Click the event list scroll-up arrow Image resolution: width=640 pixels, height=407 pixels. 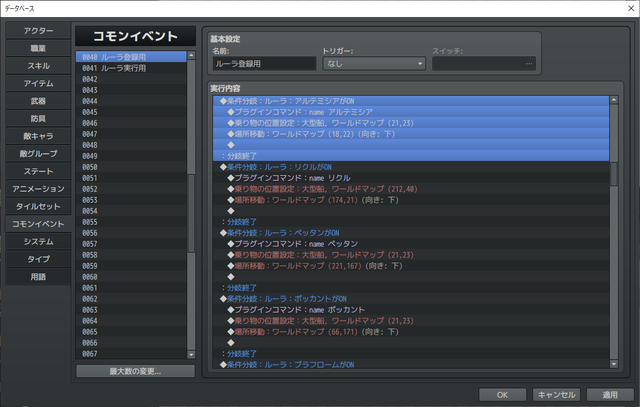pos(191,55)
